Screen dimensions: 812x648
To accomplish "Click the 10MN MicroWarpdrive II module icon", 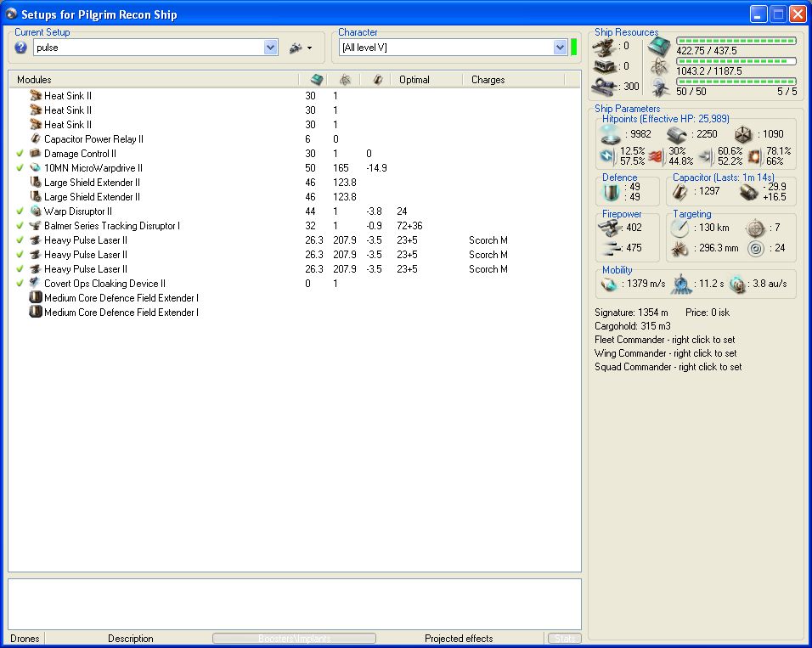I will click(x=35, y=168).
